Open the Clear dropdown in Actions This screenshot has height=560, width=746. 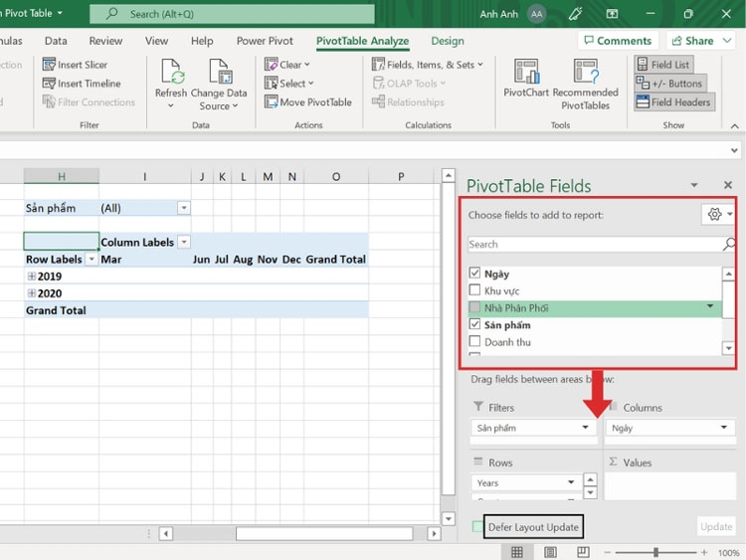point(286,65)
